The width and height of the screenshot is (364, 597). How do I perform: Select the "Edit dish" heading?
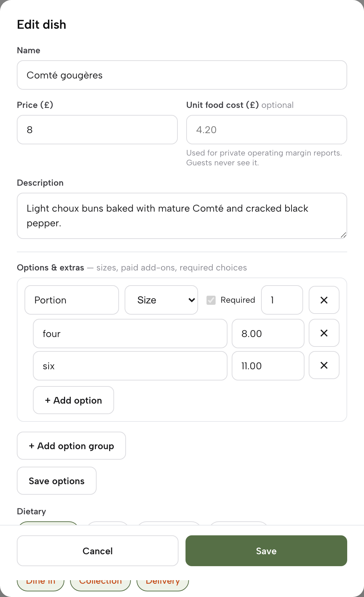pyautogui.click(x=42, y=25)
